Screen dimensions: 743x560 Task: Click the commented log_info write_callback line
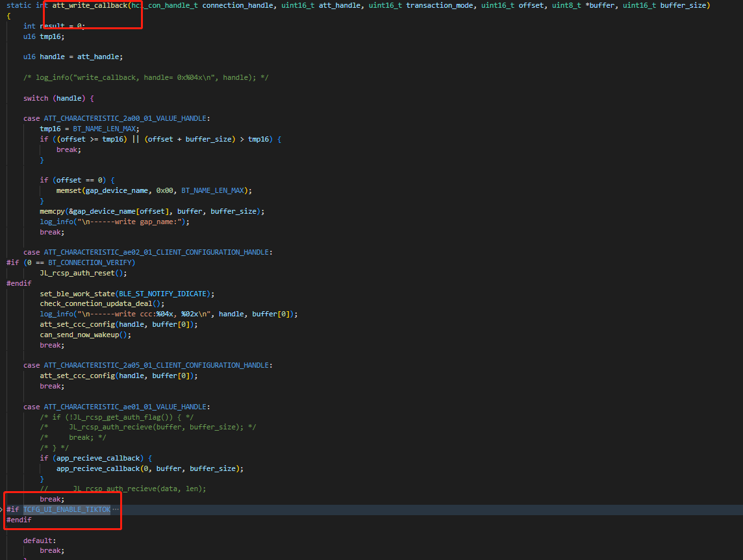[146, 78]
